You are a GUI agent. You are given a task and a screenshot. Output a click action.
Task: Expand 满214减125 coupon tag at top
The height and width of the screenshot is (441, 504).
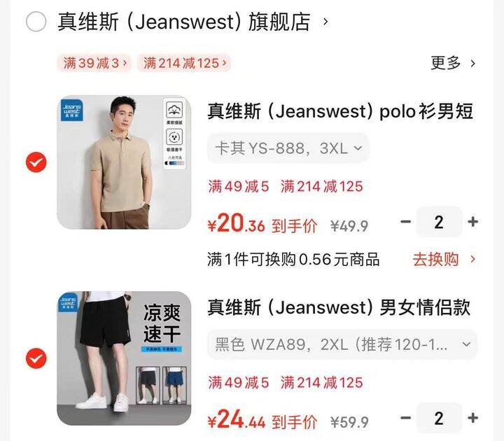(184, 63)
